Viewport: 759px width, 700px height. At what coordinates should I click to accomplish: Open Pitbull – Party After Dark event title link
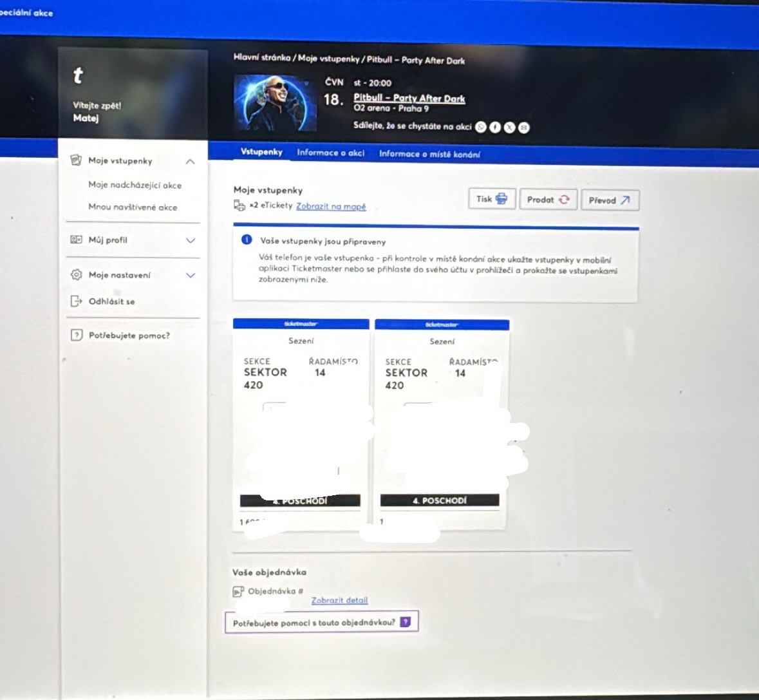pos(409,99)
